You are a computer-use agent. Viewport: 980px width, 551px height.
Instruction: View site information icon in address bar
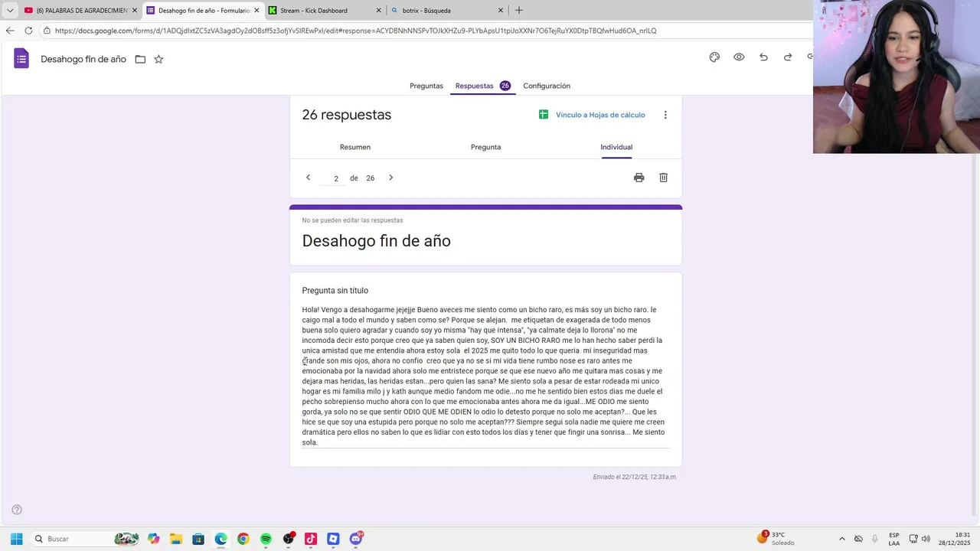coord(47,31)
